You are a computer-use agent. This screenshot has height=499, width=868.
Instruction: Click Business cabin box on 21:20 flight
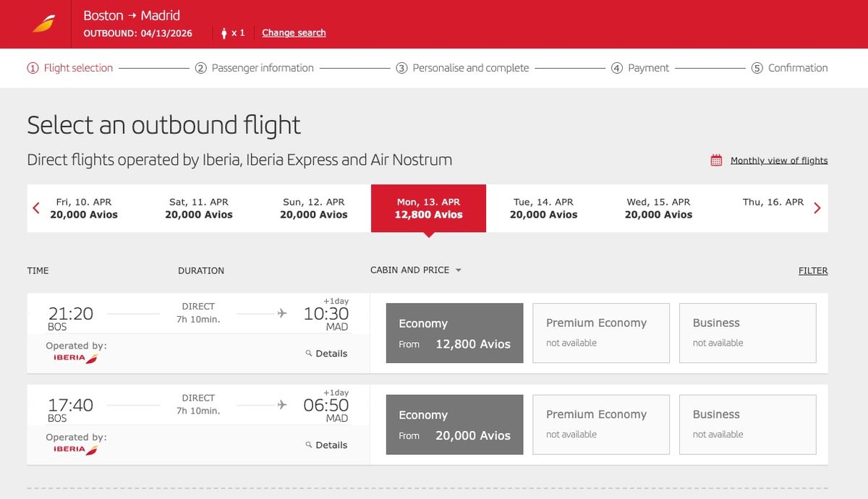(x=747, y=333)
